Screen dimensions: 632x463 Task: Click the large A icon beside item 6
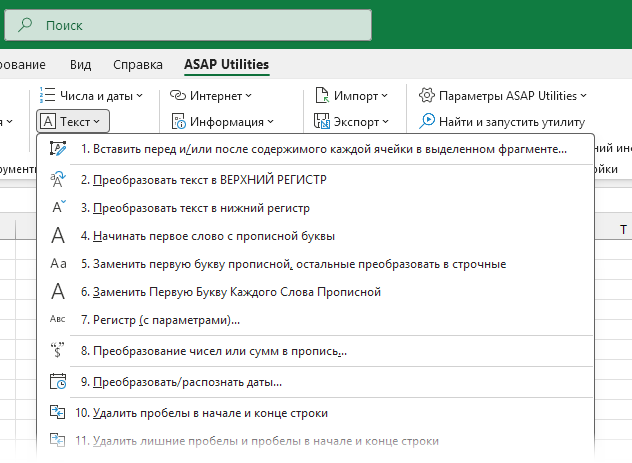pos(58,291)
